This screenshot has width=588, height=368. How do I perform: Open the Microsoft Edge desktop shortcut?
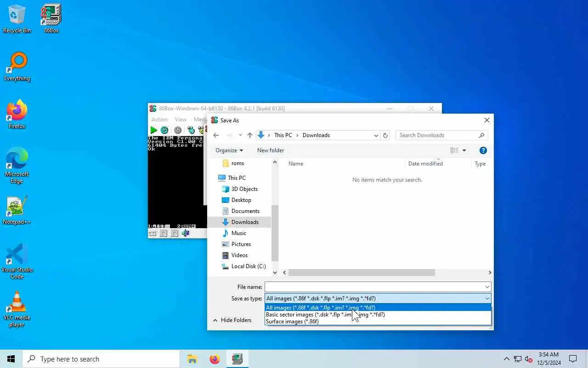coord(17,166)
